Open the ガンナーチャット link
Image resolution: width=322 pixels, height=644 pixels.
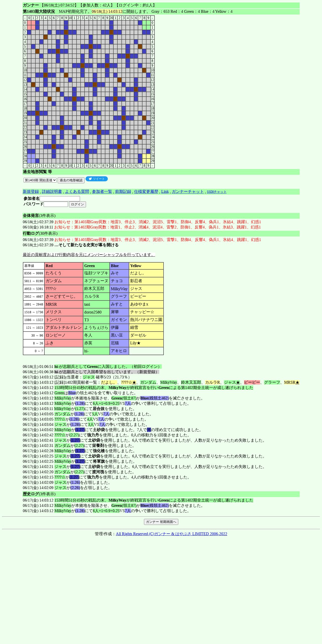coord(188,192)
